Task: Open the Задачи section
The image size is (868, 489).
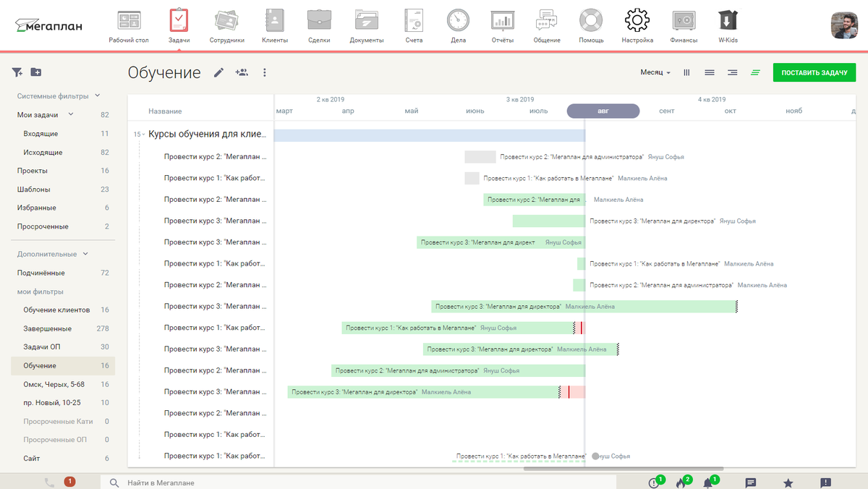Action: click(179, 27)
